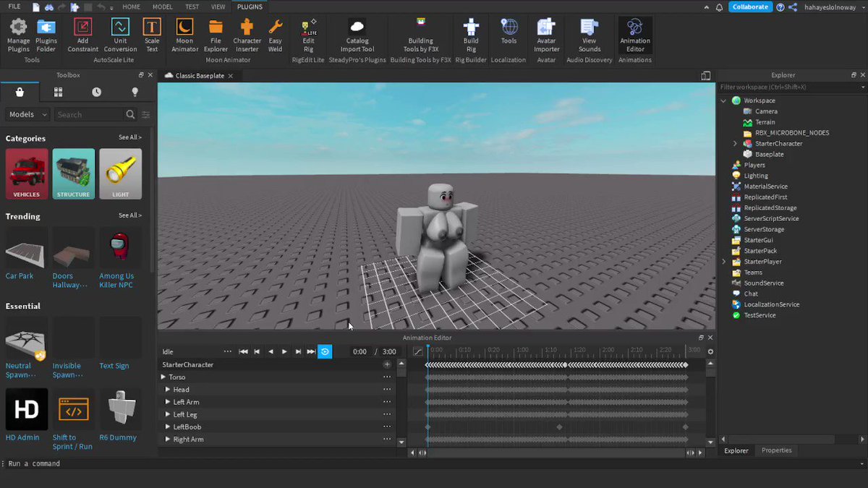The image size is (868, 488).
Task: Open the Catalog Import Tool
Action: click(357, 35)
